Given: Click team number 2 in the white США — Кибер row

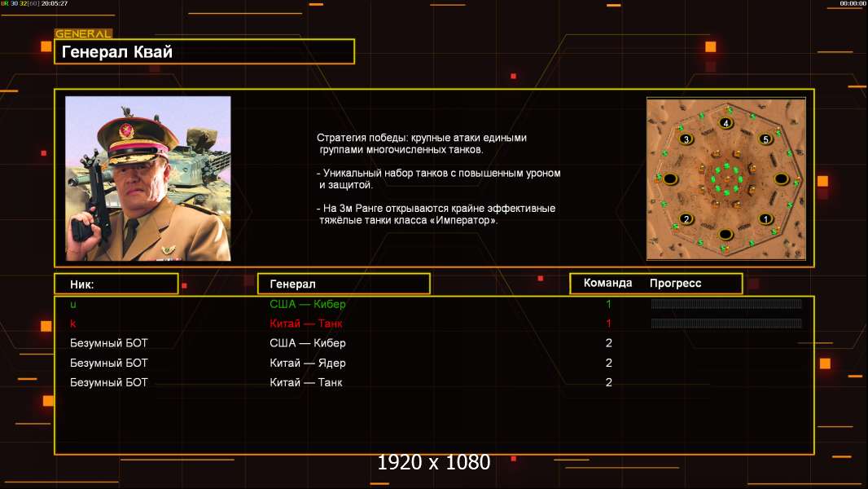Looking at the screenshot, I should pyautogui.click(x=609, y=343).
